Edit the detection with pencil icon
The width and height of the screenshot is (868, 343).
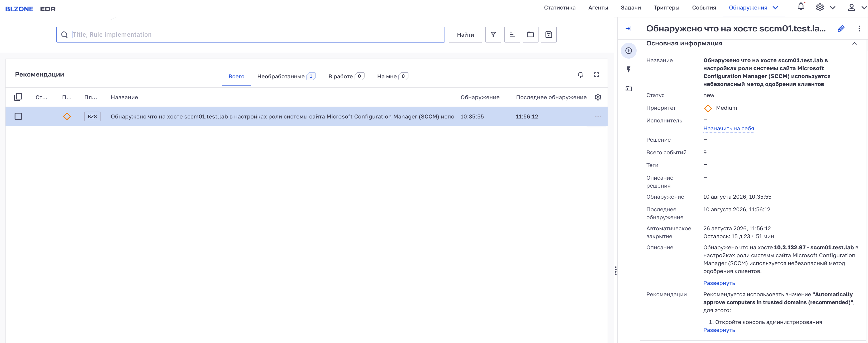[x=841, y=29]
